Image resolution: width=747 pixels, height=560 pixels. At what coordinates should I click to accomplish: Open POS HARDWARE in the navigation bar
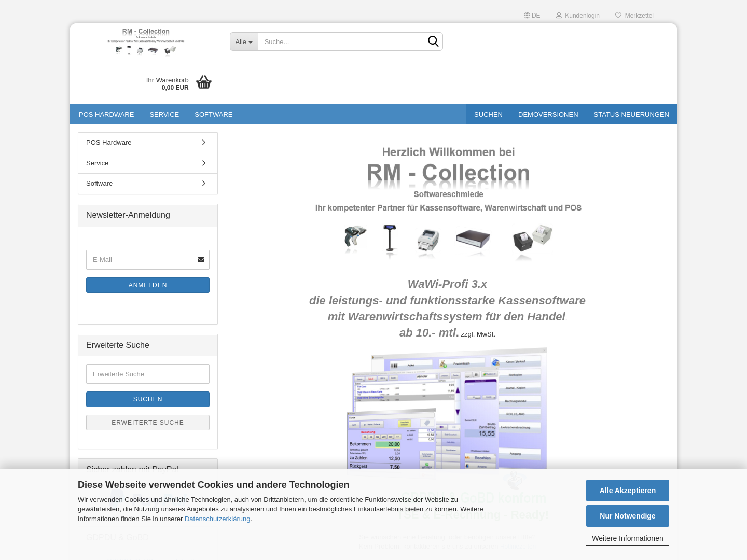(x=106, y=114)
